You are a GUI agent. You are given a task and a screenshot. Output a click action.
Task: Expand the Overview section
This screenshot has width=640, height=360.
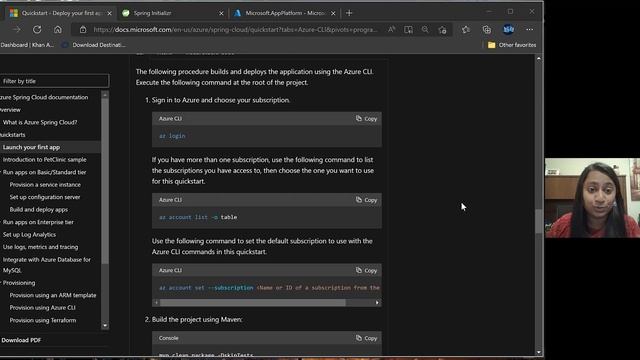pyautogui.click(x=10, y=110)
